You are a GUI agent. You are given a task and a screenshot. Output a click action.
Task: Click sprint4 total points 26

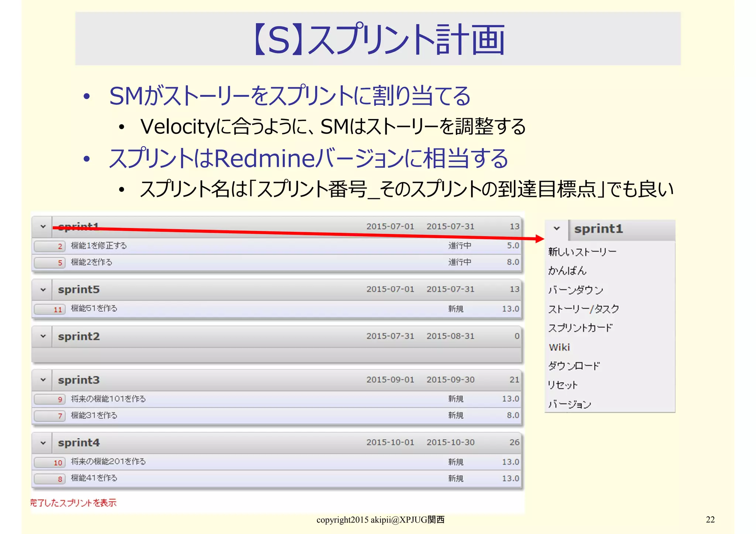pyautogui.click(x=514, y=442)
